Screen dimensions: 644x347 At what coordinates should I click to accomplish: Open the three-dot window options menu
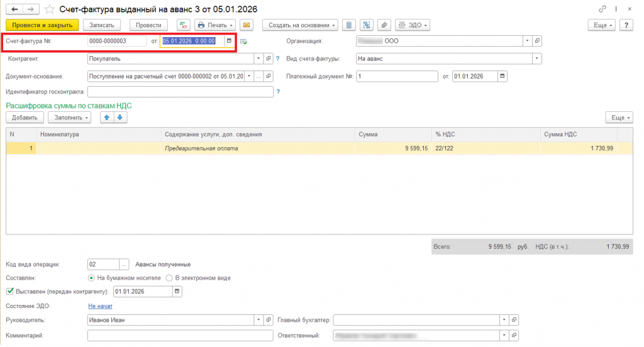[616, 9]
